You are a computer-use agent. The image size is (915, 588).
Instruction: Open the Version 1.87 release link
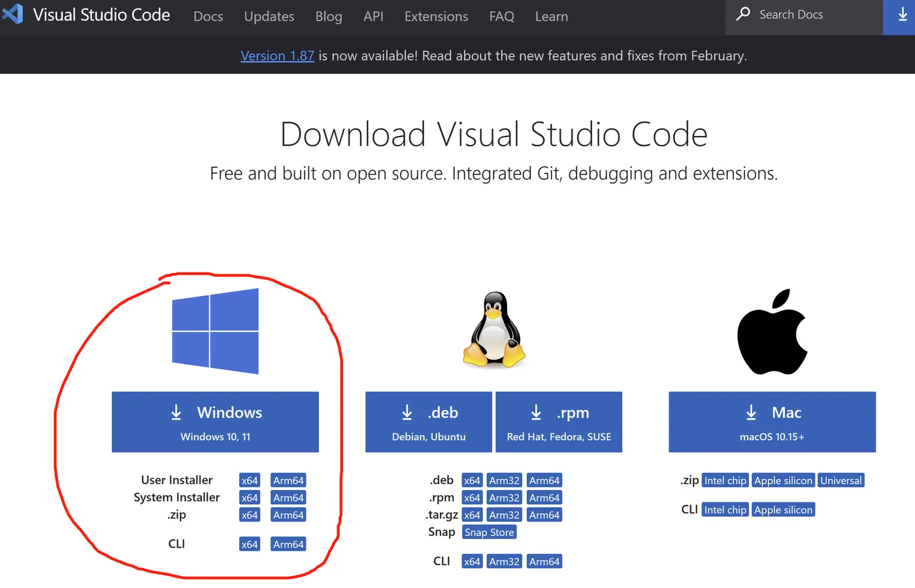pyautogui.click(x=277, y=56)
